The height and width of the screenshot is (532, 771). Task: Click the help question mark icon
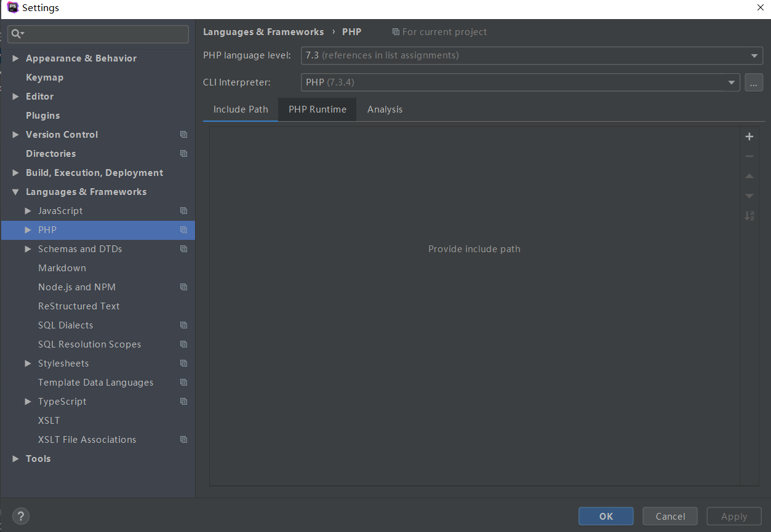(21, 516)
